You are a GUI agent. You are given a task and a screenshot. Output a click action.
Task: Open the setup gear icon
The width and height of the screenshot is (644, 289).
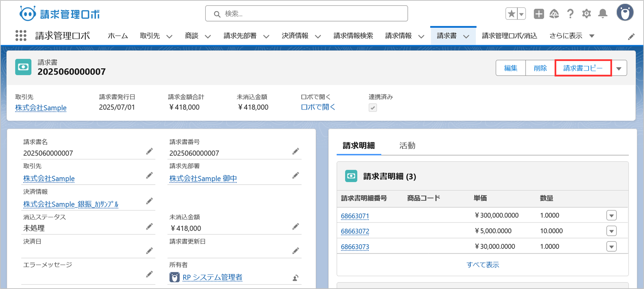pos(586,14)
